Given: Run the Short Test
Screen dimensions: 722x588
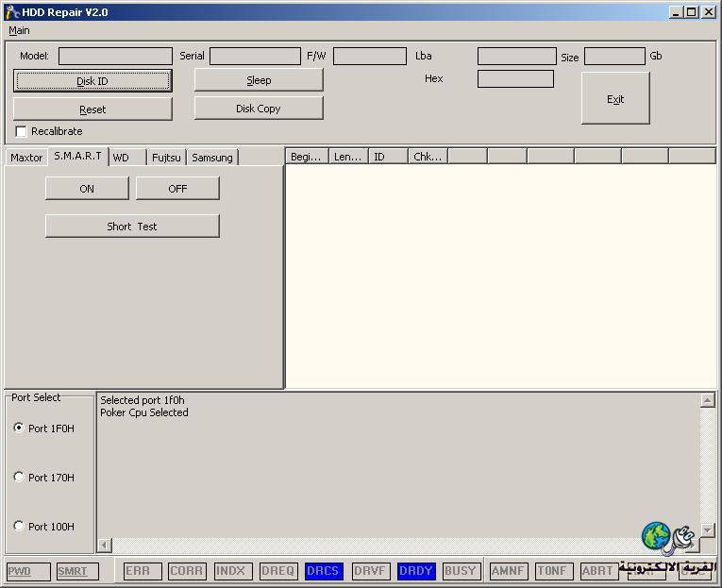Looking at the screenshot, I should pos(132,227).
